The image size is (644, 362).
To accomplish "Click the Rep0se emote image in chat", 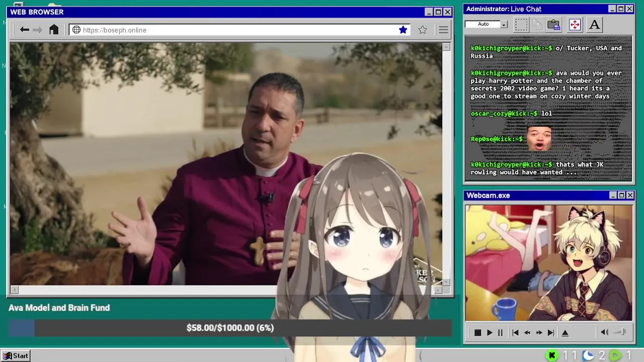I will click(539, 138).
